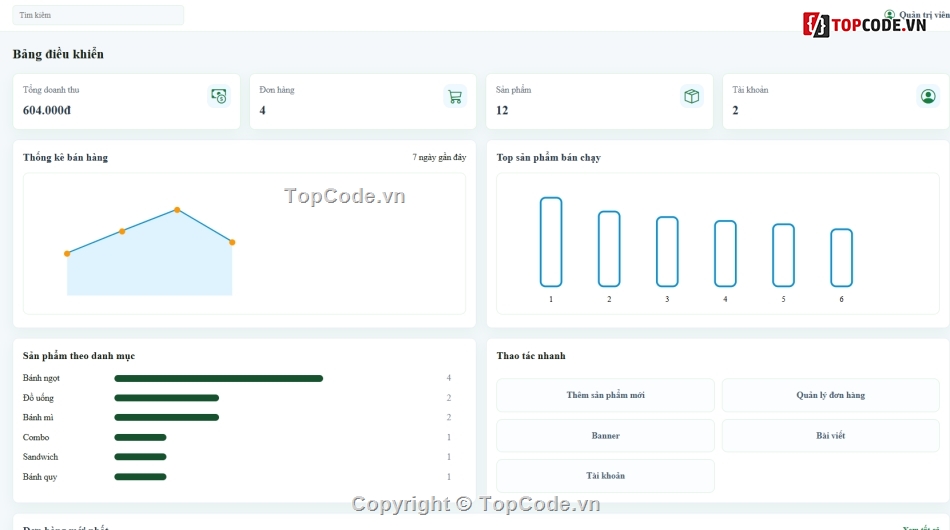The image size is (950, 530).
Task: Click the Bánh mì category progress bar
Action: click(x=167, y=417)
